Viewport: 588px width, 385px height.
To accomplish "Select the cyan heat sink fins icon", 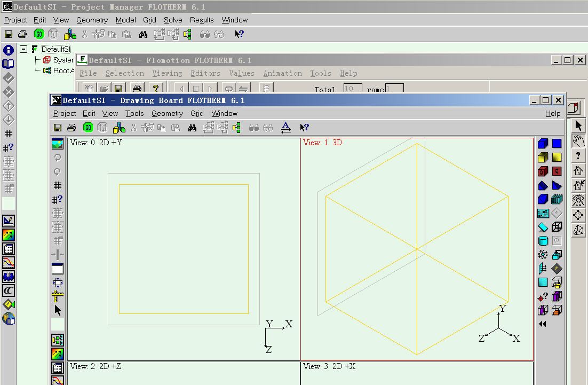I will [x=557, y=199].
